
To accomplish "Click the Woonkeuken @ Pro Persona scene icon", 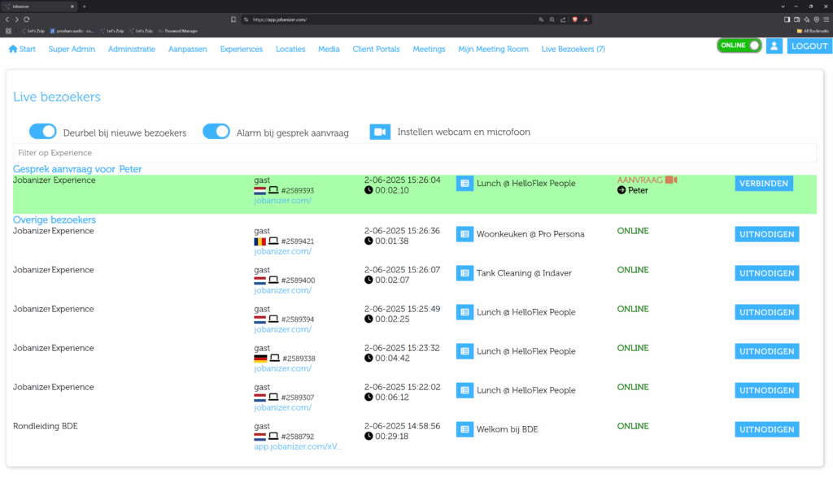I will [x=464, y=234].
